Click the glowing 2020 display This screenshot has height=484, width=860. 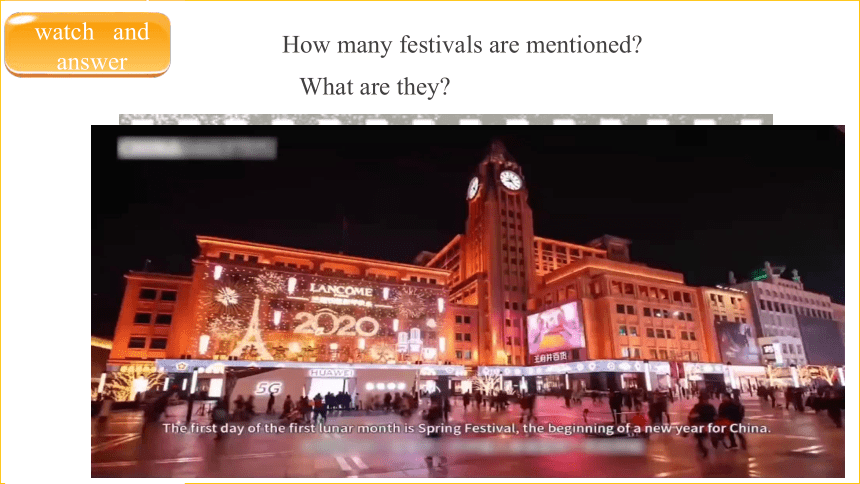point(336,324)
